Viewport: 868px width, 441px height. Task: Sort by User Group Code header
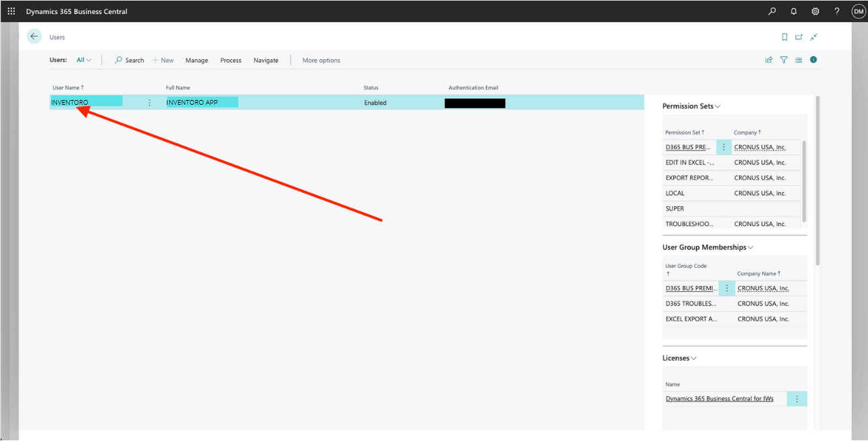(685, 269)
